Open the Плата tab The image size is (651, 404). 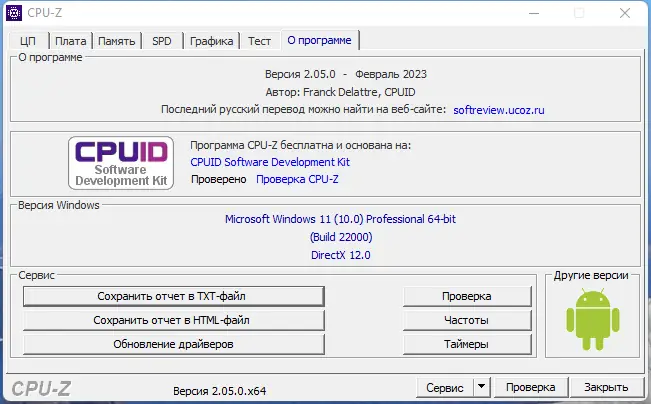[71, 41]
